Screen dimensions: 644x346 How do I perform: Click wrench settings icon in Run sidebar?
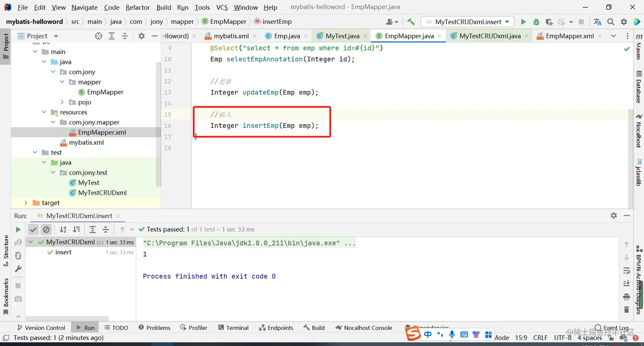(x=18, y=269)
